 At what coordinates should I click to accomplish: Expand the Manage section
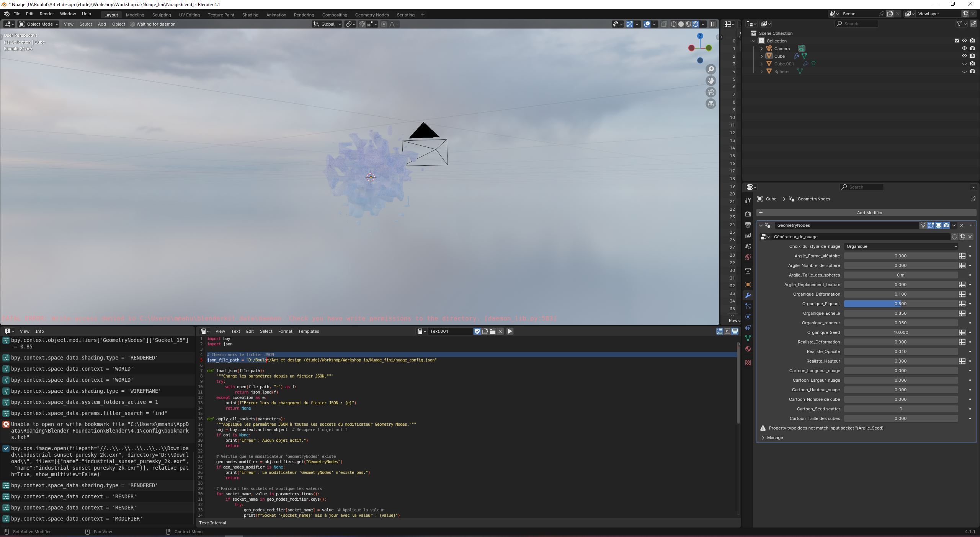pos(774,438)
